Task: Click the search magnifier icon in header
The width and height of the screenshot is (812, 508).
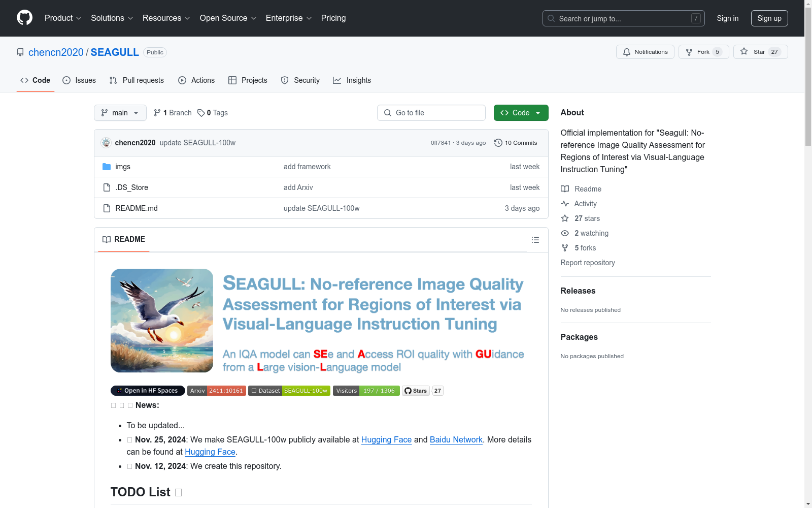Action: point(551,18)
